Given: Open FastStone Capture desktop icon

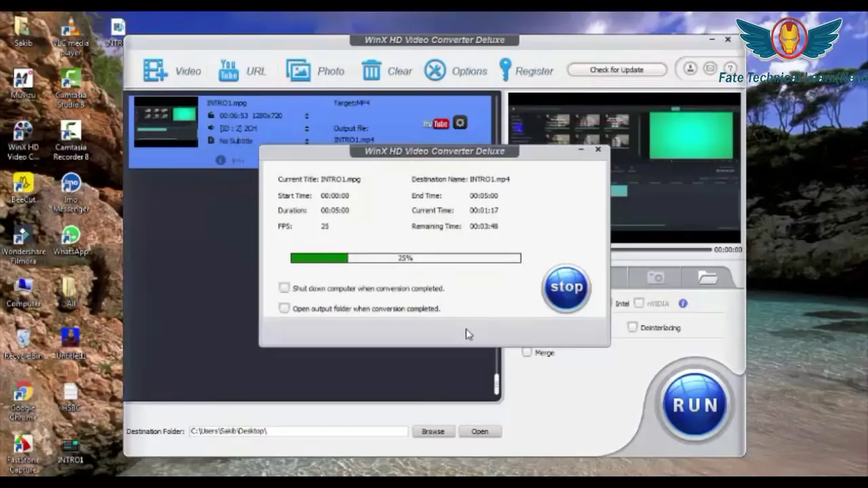Looking at the screenshot, I should tap(23, 454).
